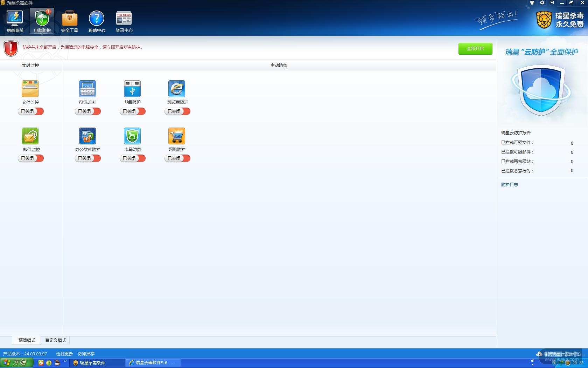
Task: Click the cloud connection status icon
Action: pos(539,354)
